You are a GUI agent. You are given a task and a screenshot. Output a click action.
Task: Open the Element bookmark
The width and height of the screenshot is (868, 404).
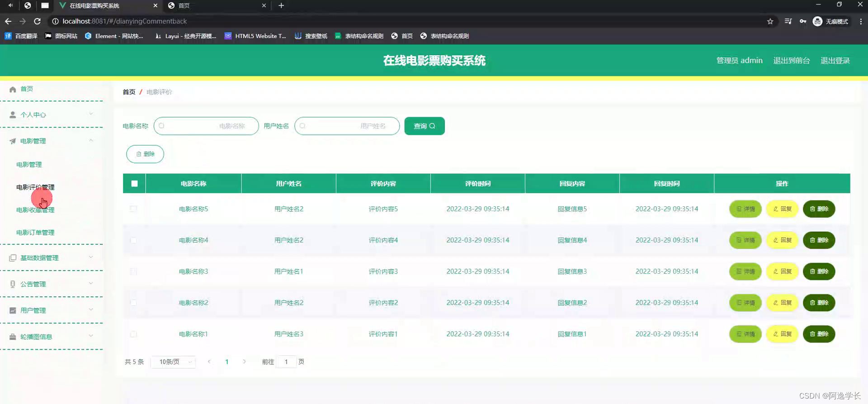pyautogui.click(x=114, y=36)
